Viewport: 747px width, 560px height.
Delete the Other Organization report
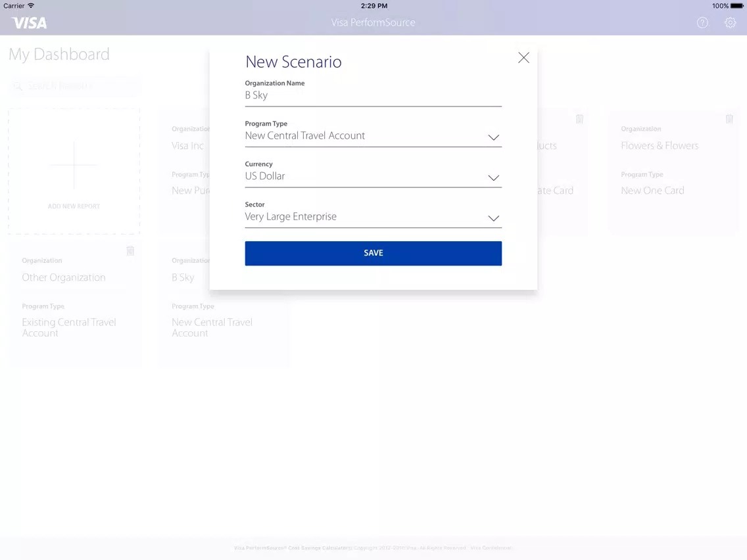pyautogui.click(x=130, y=250)
